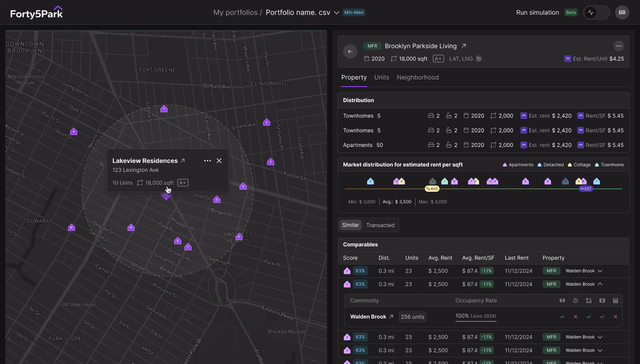Click the 256 units chip for Walden Brook
Viewport: 640px width, 364px height.
pyautogui.click(x=412, y=317)
